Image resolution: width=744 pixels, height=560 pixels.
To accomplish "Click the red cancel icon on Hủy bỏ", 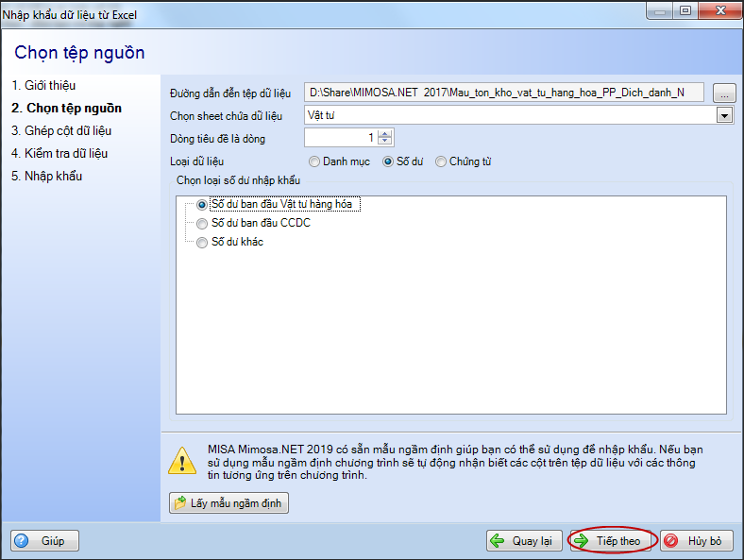I will (x=671, y=540).
